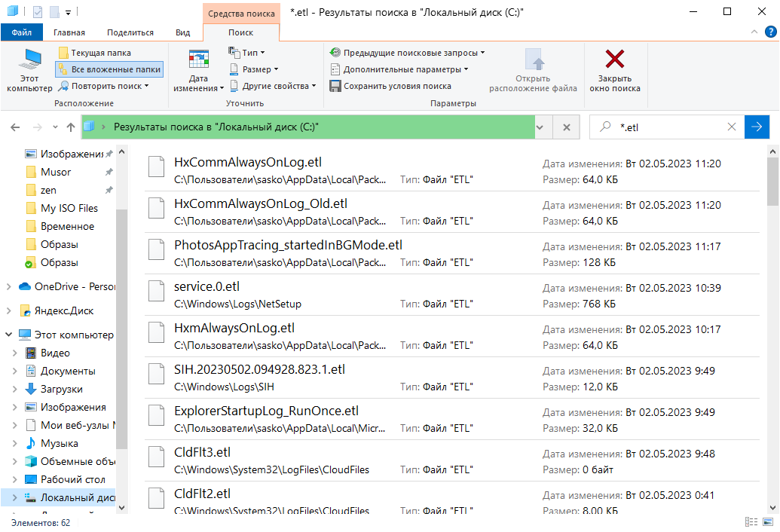Open Musor folder in quick access
Screen dimensions: 780x532
click(x=56, y=172)
